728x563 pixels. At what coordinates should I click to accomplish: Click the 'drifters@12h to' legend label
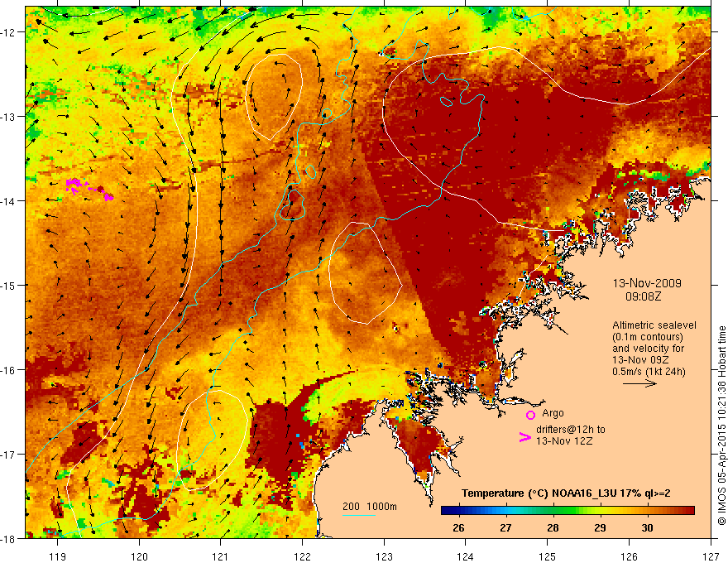571,429
